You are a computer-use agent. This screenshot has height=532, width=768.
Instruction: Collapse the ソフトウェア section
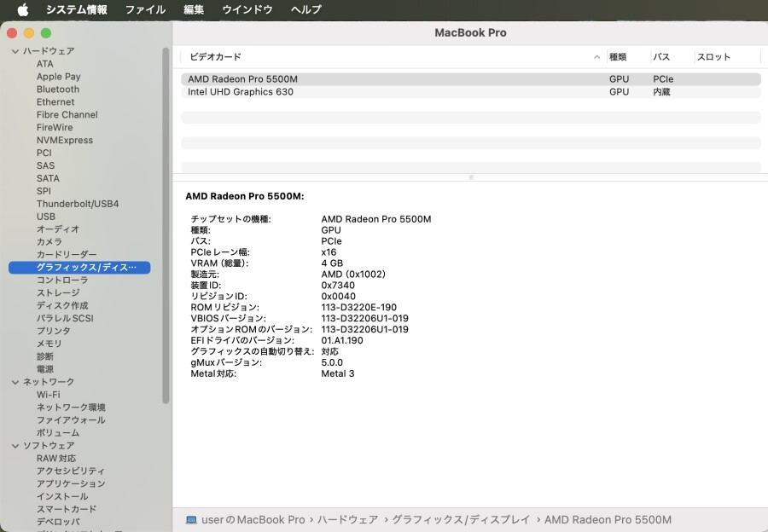point(15,445)
